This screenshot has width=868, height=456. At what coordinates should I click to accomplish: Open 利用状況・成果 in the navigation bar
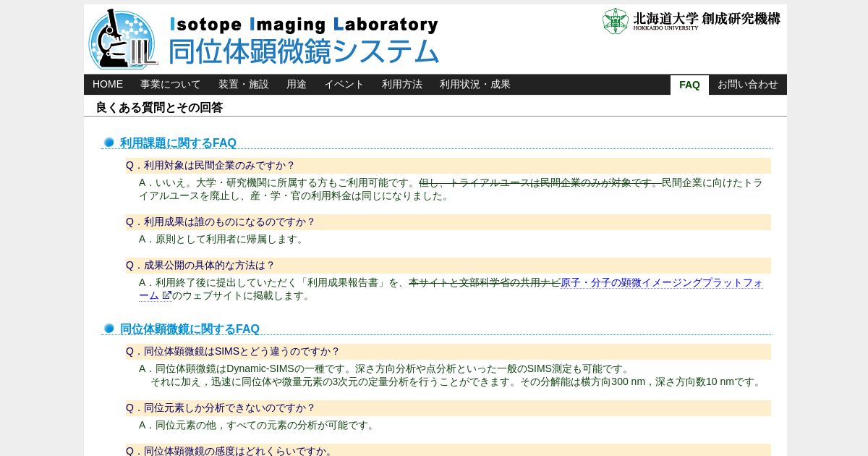tap(475, 84)
